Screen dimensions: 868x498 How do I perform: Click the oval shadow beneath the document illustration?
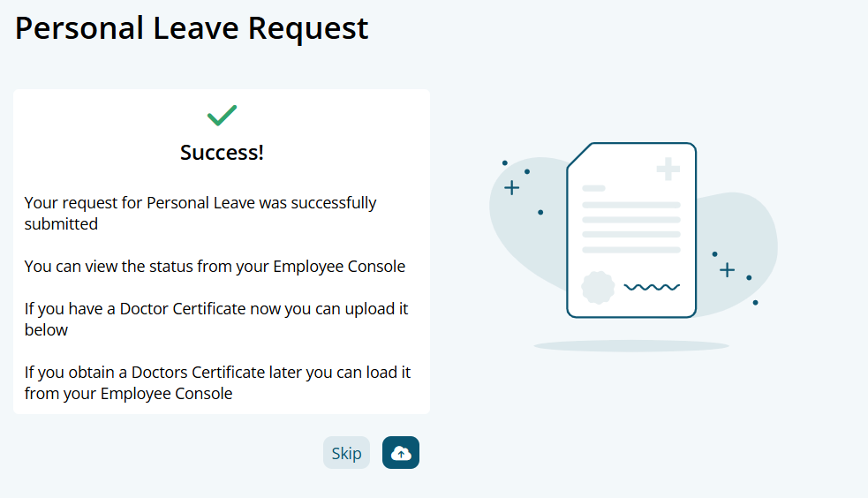[631, 345]
